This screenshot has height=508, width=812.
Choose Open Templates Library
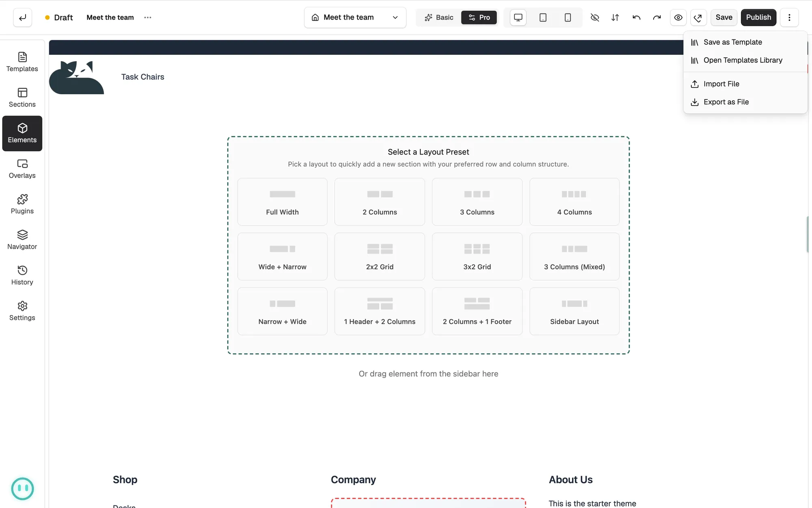(745, 60)
